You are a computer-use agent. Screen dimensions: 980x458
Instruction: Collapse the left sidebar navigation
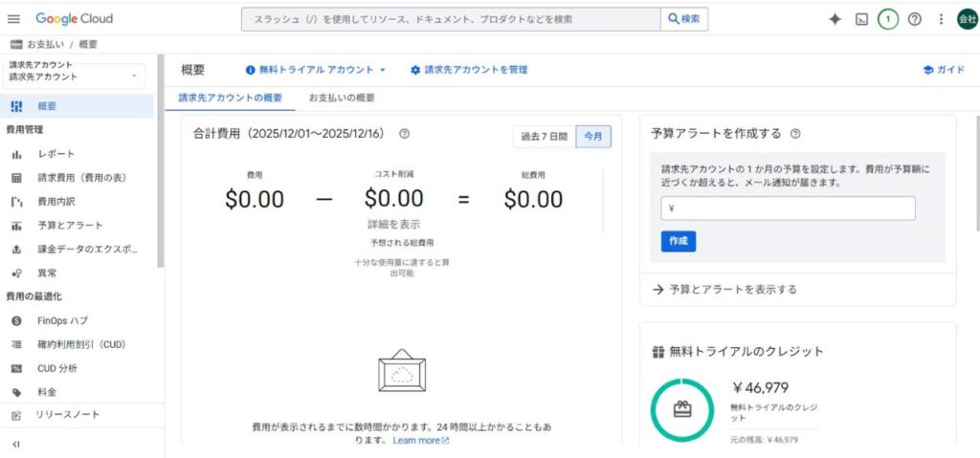pos(16,444)
